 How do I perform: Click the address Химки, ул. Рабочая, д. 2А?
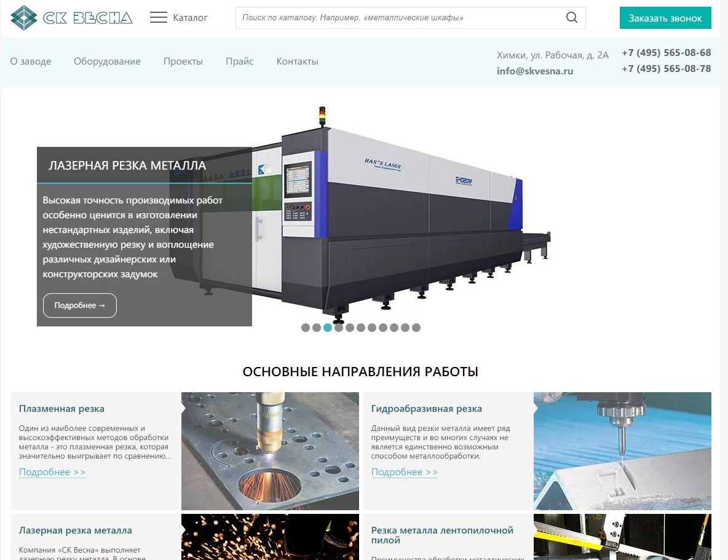(553, 55)
